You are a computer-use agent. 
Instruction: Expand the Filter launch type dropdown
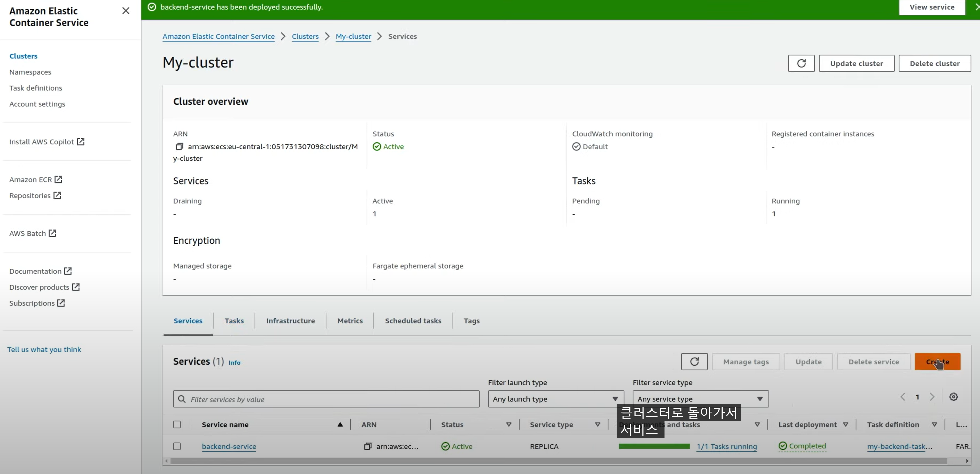(555, 399)
